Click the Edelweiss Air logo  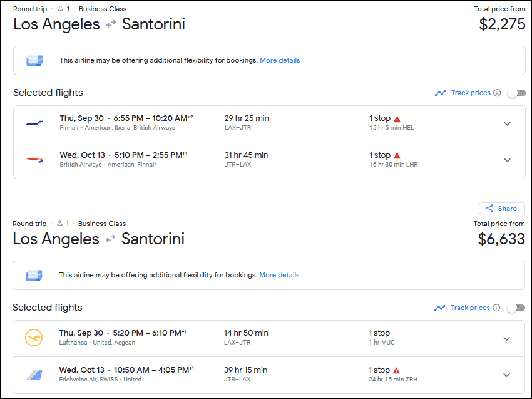coord(34,375)
